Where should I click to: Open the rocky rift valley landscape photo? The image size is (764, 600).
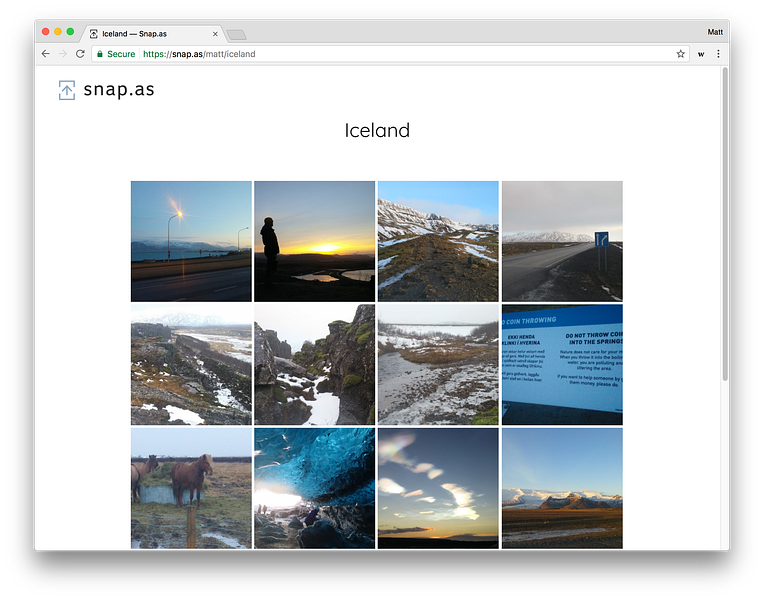tap(191, 365)
